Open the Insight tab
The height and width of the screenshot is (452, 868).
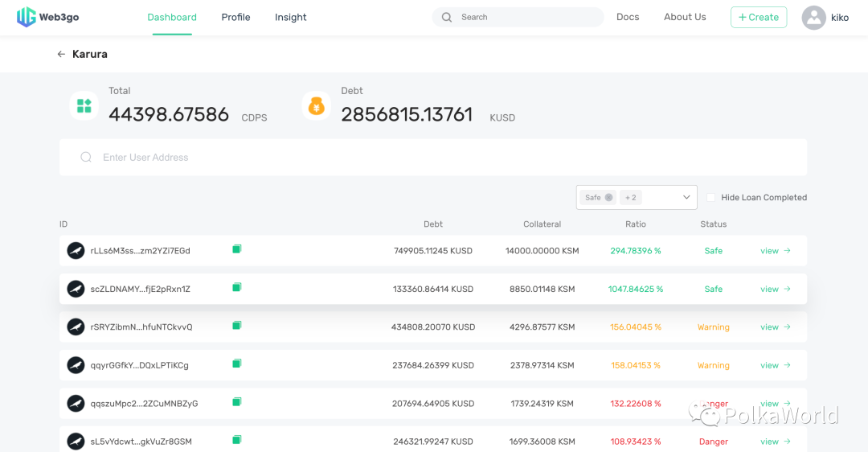(x=291, y=17)
